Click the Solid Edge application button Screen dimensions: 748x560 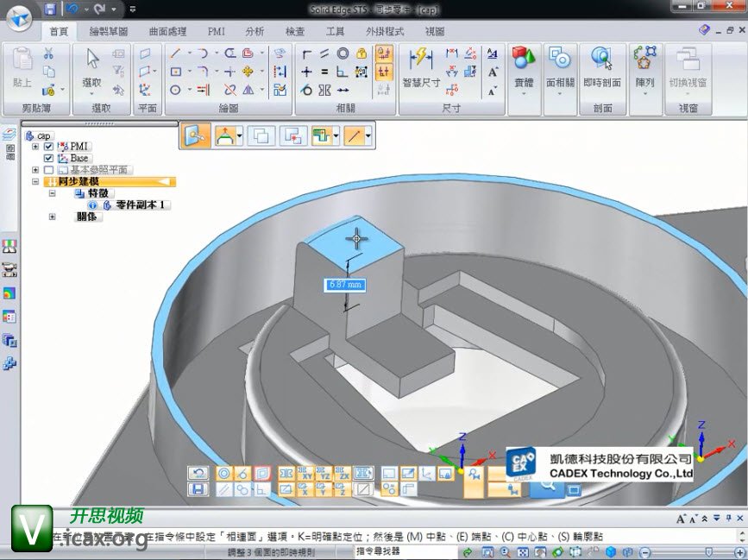(19, 19)
